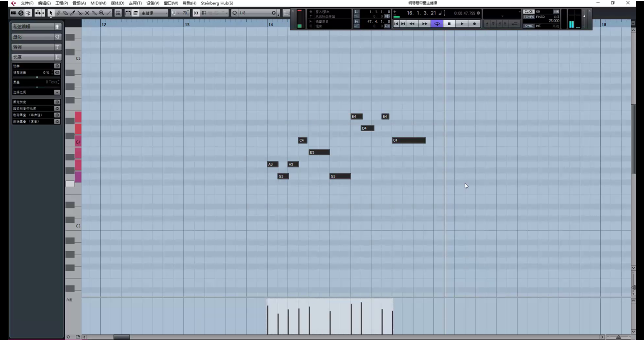Click the Stop transport button
This screenshot has height=340, width=644.
click(449, 24)
